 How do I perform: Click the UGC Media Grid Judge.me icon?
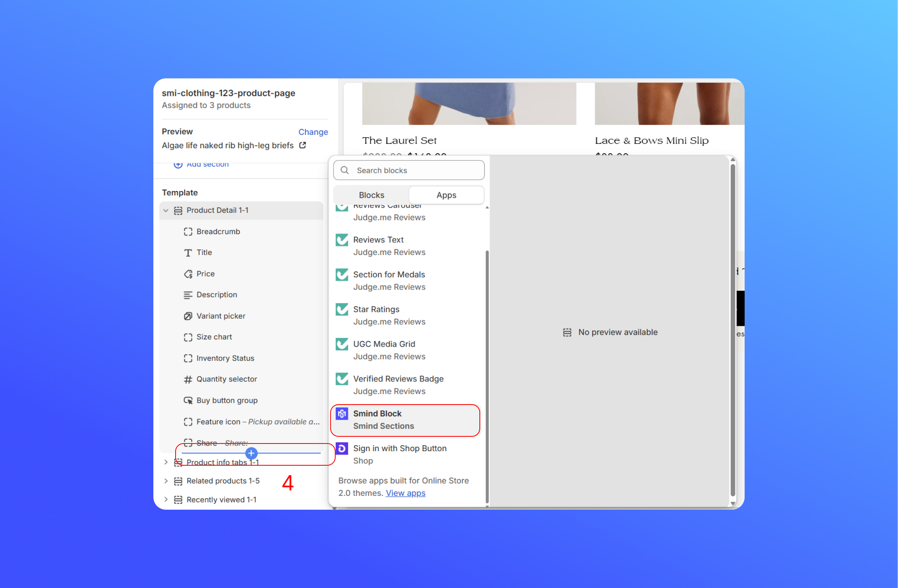[342, 344]
